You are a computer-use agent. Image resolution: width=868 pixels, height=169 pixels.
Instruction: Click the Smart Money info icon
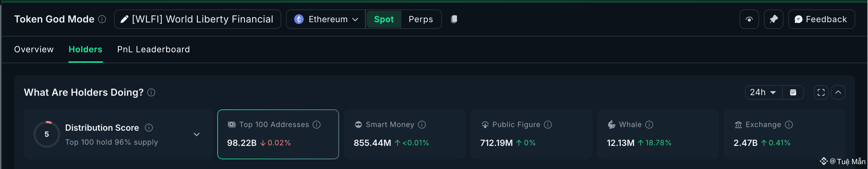click(x=422, y=125)
